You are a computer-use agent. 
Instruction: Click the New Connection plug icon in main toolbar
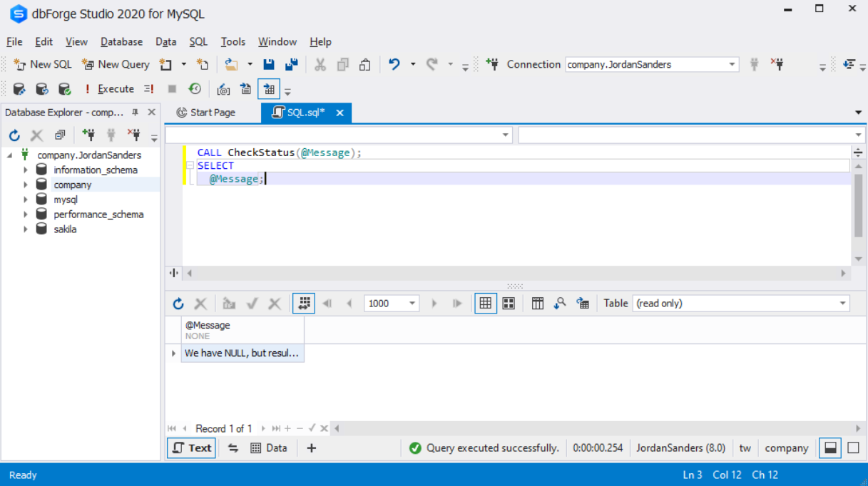click(492, 64)
